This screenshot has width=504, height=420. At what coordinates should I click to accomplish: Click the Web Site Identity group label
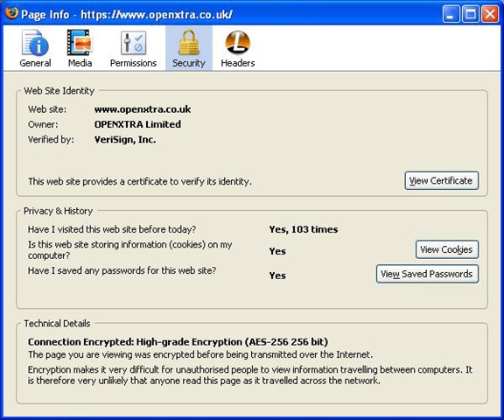click(59, 91)
